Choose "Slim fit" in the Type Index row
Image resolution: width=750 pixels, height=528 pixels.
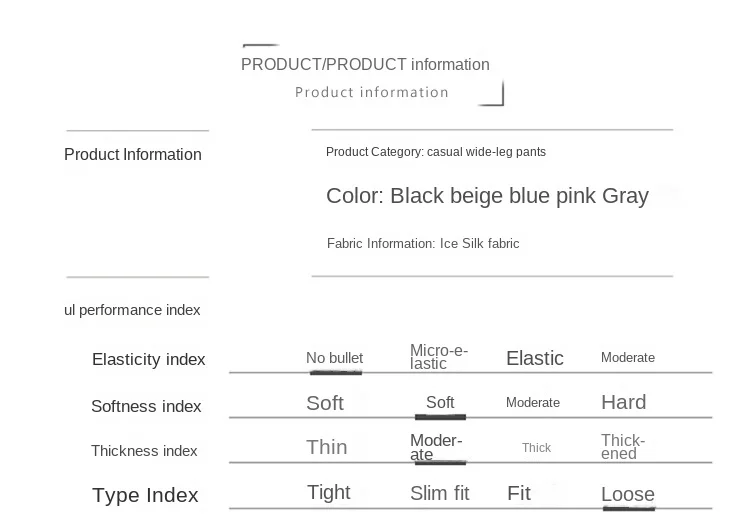point(440,493)
